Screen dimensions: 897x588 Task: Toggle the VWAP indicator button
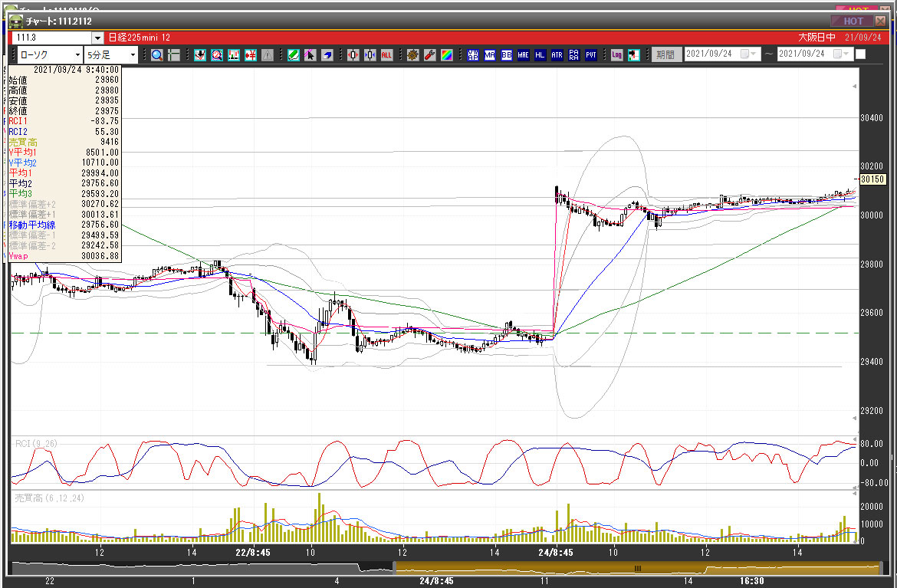(472, 55)
